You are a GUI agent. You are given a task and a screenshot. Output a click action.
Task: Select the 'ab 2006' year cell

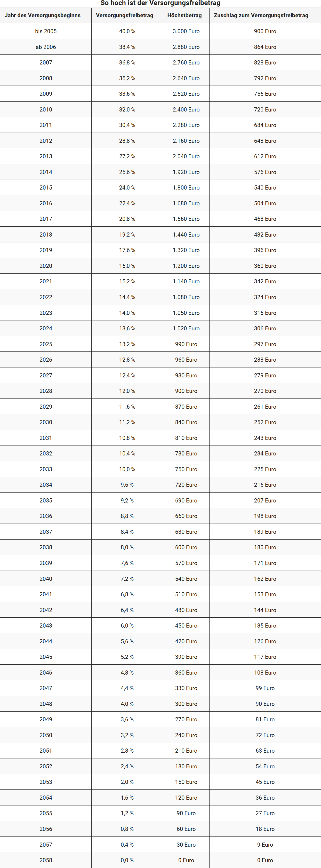click(46, 47)
